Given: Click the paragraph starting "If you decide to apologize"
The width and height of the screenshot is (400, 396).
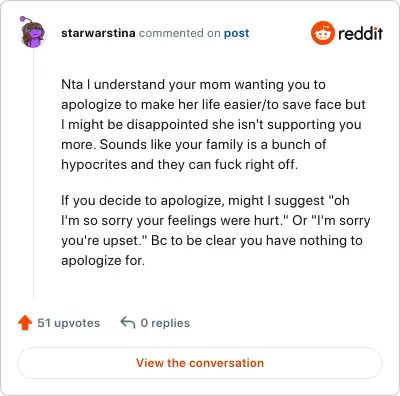Looking at the screenshot, I should click(216, 230).
